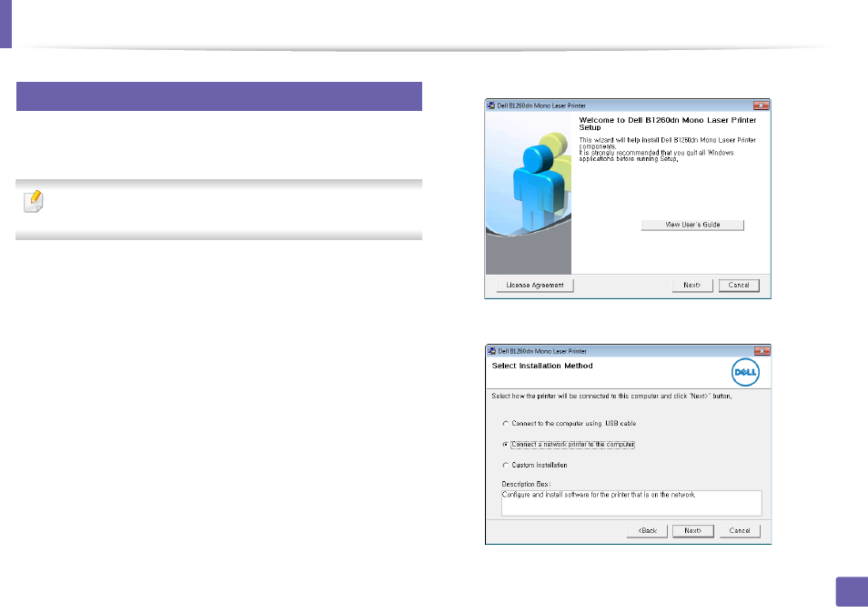
Task: Open the License Agreement
Action: (535, 286)
